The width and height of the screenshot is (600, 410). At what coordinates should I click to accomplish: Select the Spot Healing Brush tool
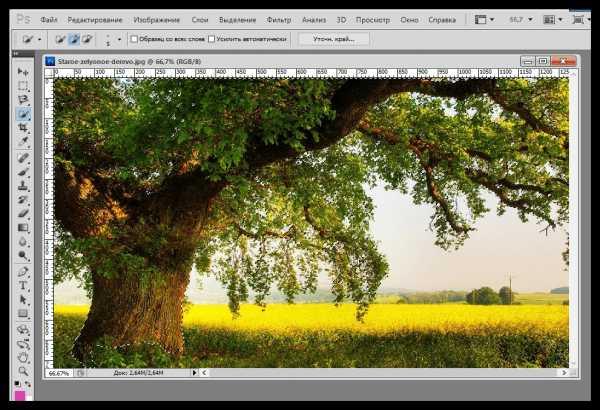coord(23,157)
